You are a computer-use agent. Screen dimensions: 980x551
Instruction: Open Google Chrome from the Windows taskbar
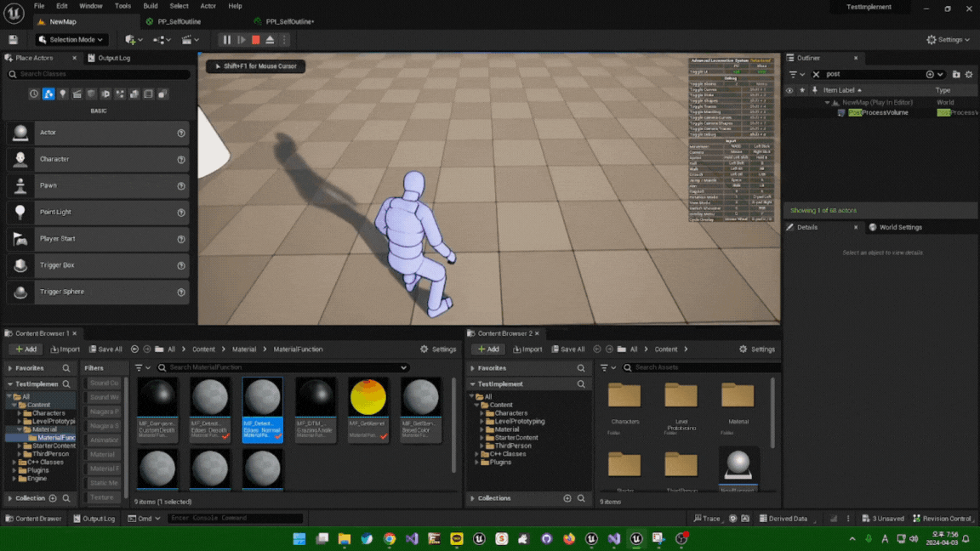390,539
